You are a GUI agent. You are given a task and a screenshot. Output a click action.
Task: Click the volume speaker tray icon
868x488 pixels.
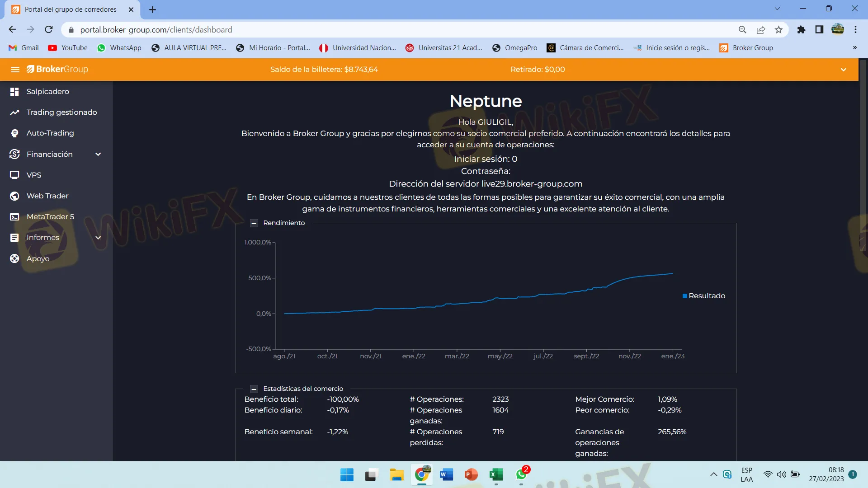(781, 475)
